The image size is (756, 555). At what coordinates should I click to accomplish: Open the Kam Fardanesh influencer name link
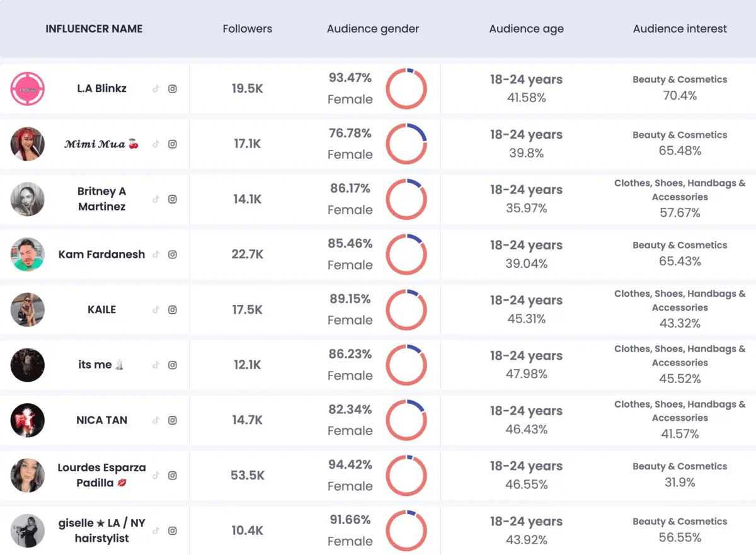click(101, 255)
